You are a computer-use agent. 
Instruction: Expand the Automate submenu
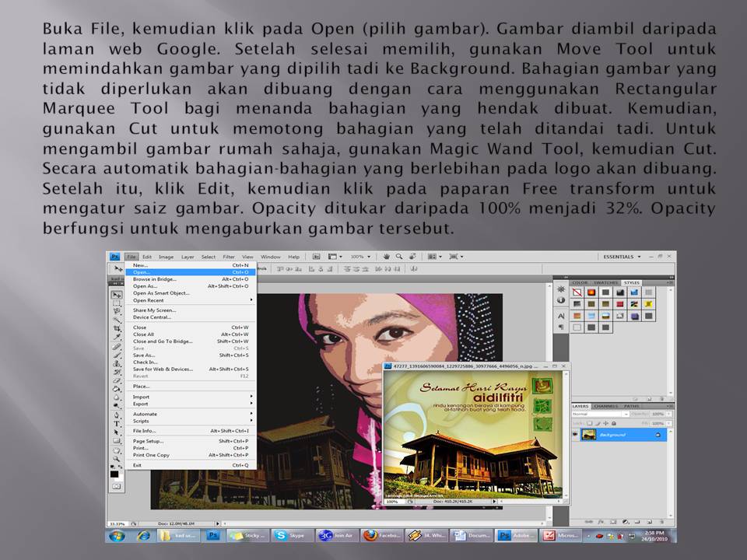coord(191,414)
